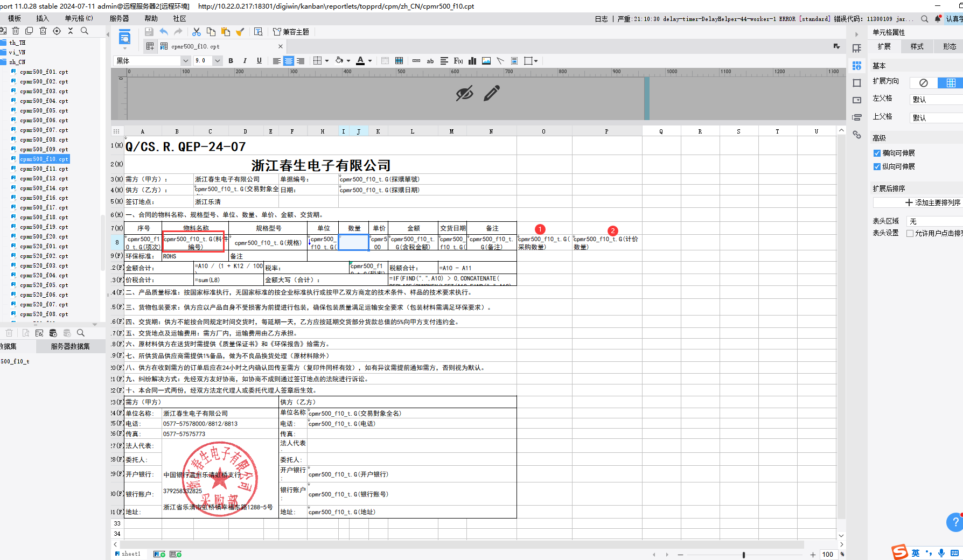Click the copy icon in main toolbar
Image resolution: width=963 pixels, height=560 pixels.
tap(211, 32)
